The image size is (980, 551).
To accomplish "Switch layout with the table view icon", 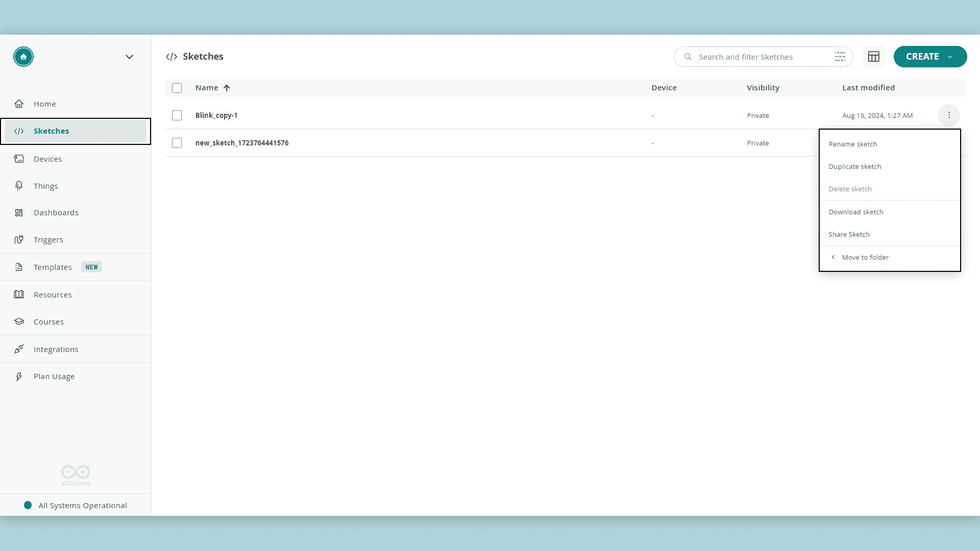I will pos(873,57).
